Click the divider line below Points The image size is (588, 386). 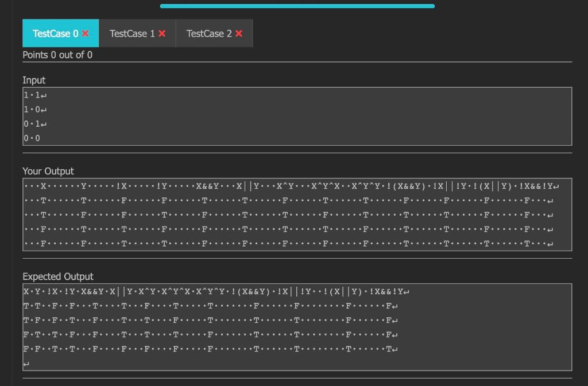[297, 63]
